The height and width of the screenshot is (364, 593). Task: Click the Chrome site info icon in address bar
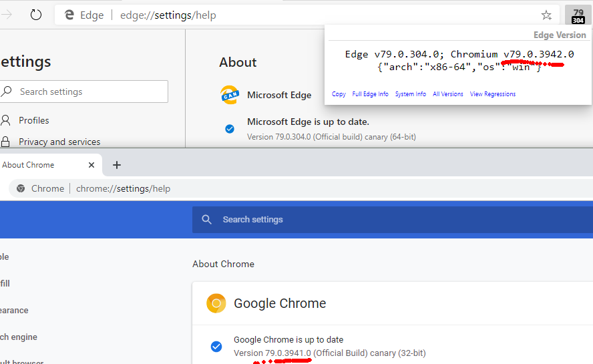tap(21, 188)
